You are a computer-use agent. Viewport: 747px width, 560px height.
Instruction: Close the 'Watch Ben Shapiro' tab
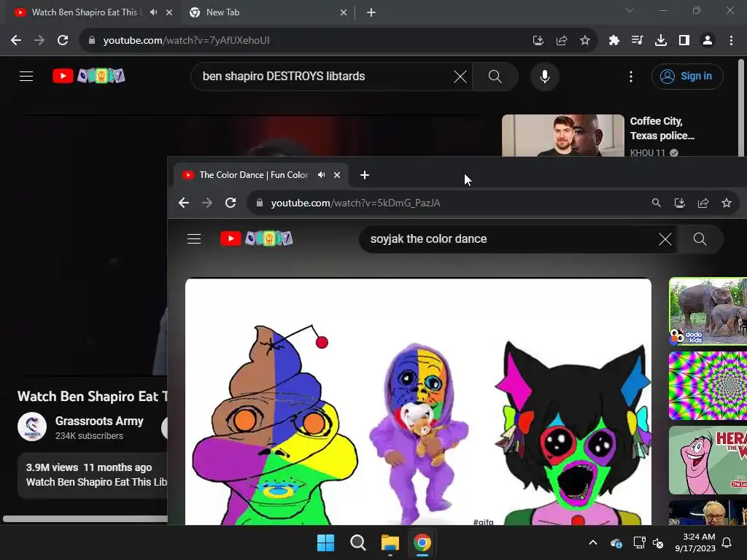coord(169,12)
